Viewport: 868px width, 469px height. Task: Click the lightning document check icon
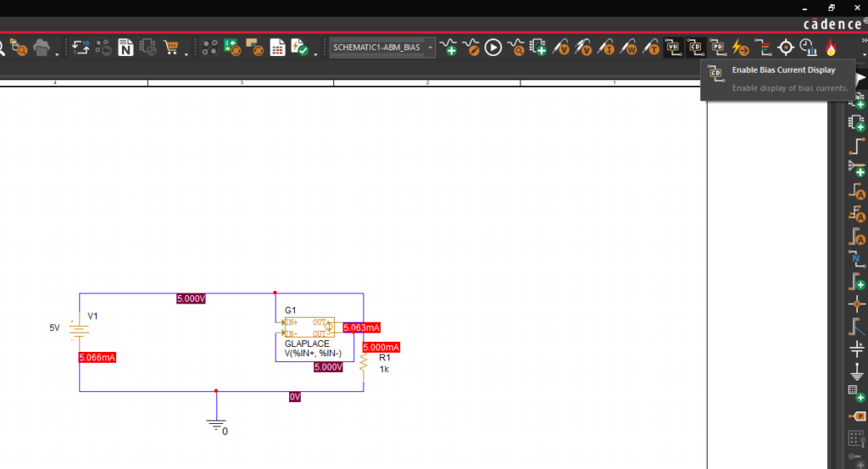click(299, 47)
